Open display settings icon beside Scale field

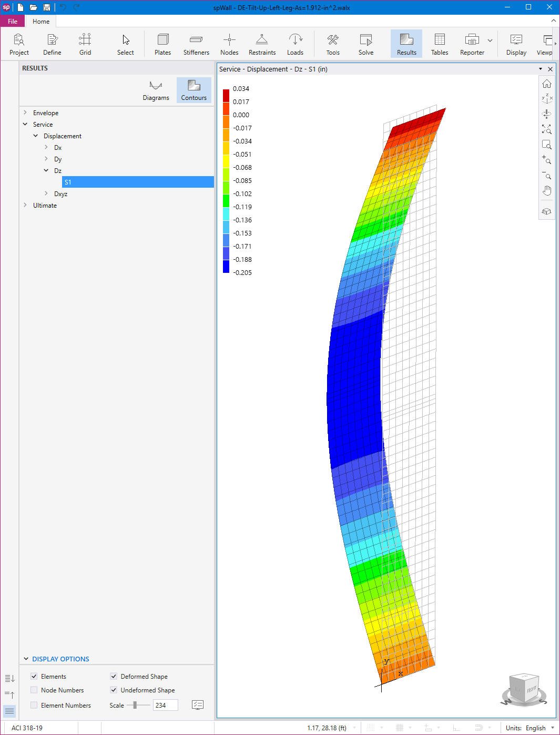pyautogui.click(x=198, y=705)
